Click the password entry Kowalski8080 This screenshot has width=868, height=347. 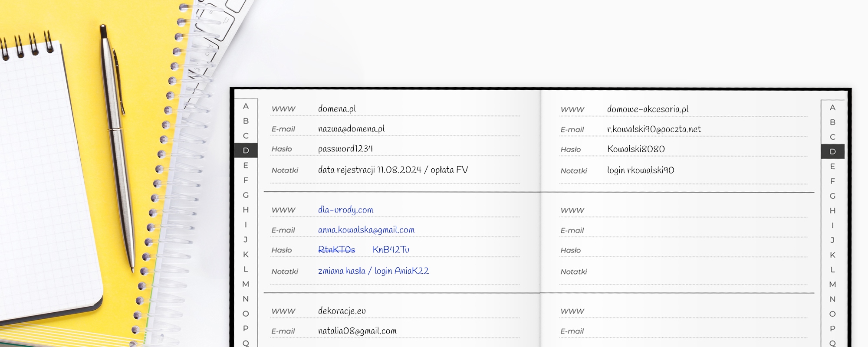tap(636, 149)
